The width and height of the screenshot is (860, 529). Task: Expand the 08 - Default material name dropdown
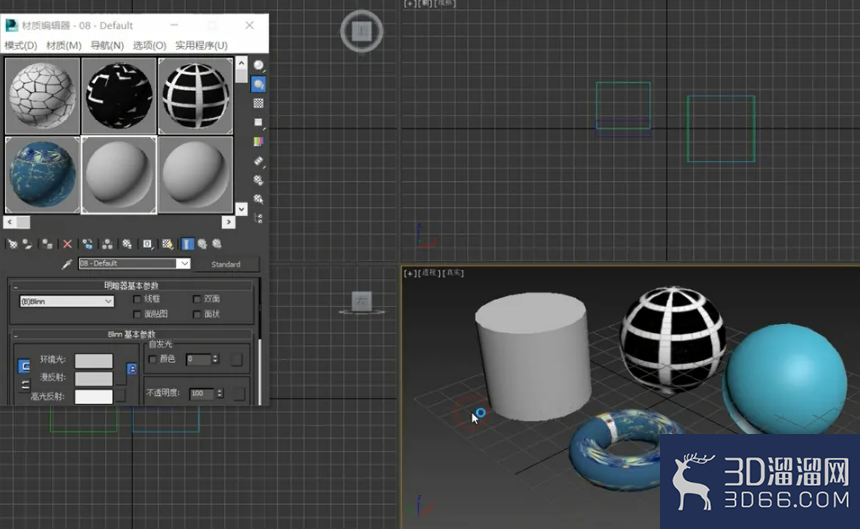184,264
